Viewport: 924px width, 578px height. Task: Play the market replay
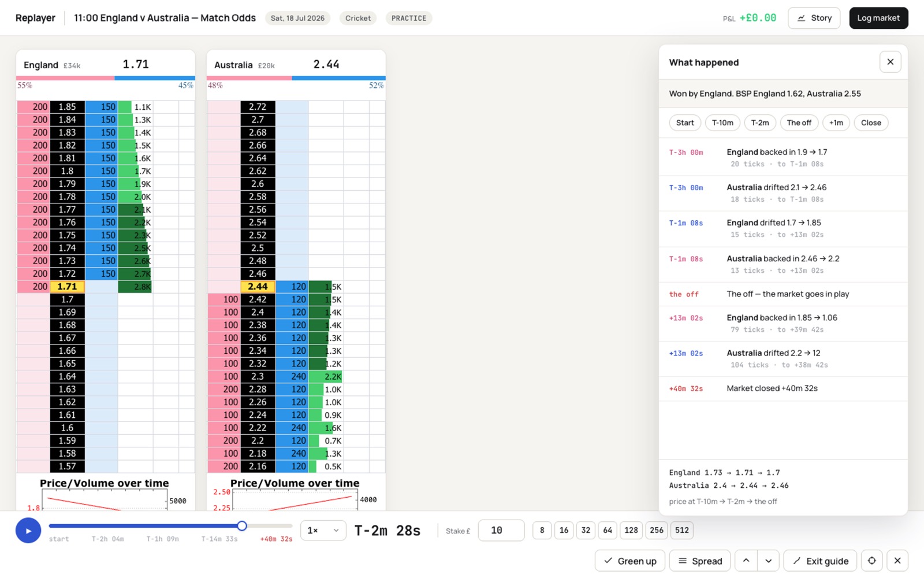click(x=28, y=531)
